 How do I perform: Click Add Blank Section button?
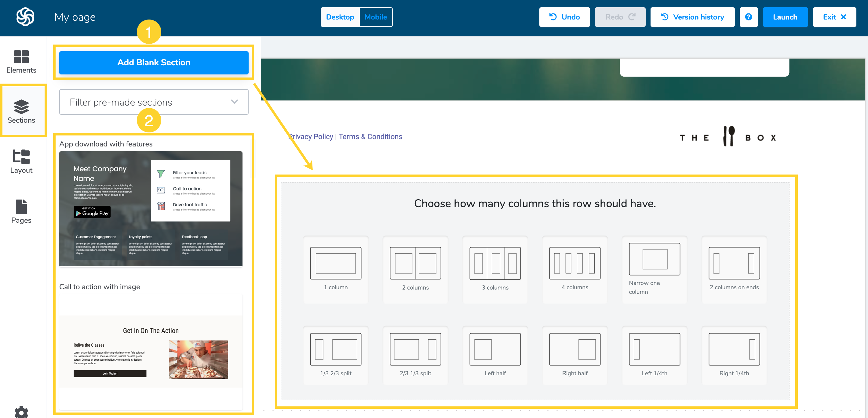coord(154,63)
